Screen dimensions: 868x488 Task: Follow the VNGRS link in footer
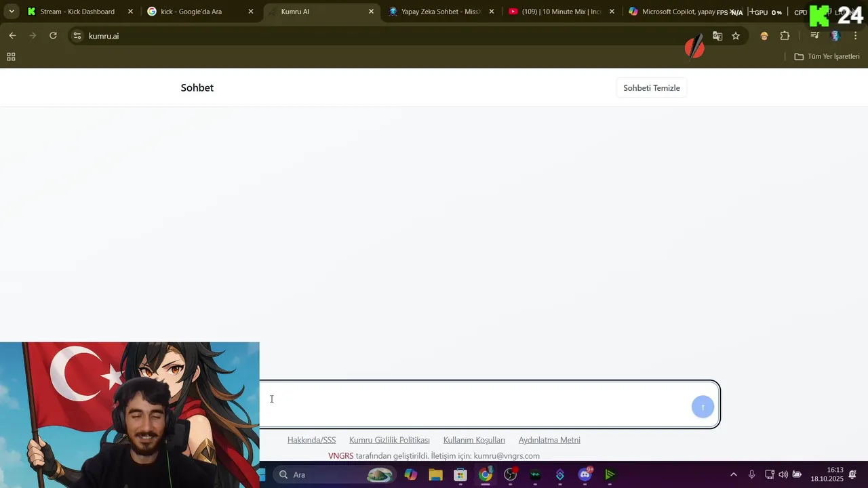click(340, 456)
